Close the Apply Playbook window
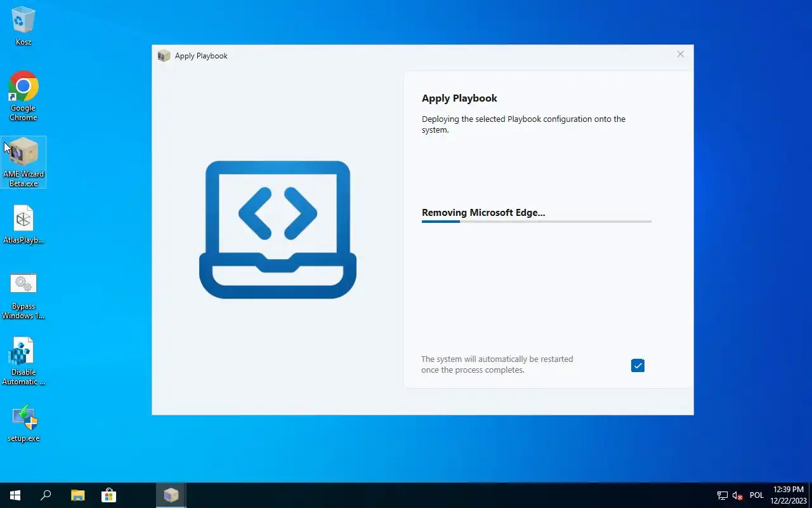This screenshot has width=812, height=508. tap(680, 55)
